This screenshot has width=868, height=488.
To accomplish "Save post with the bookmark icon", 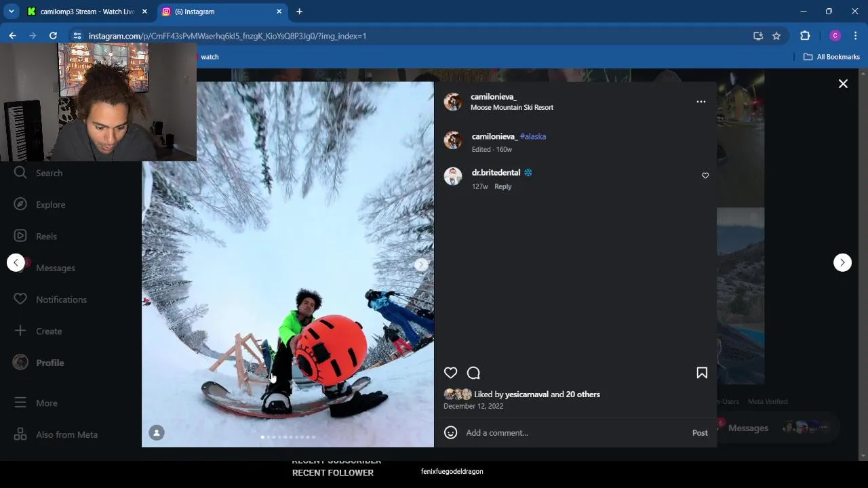I will coord(702,373).
